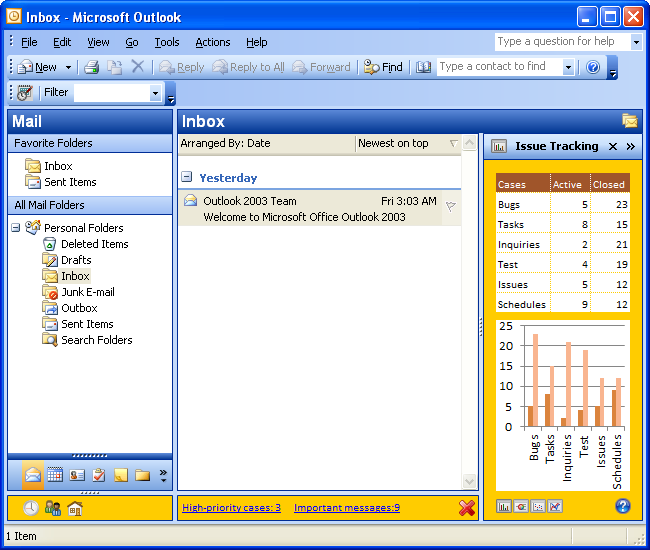
Task: Click toolbar options arrow on Standard toolbar
Action: [x=612, y=67]
